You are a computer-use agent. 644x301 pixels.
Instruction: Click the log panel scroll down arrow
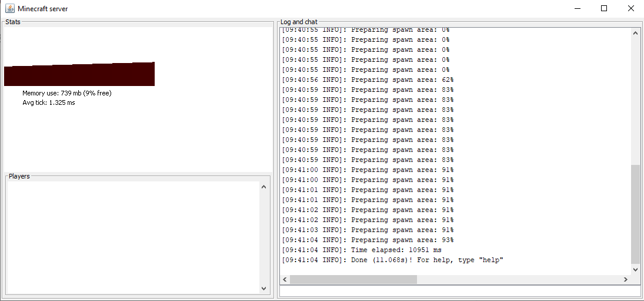coord(635,270)
